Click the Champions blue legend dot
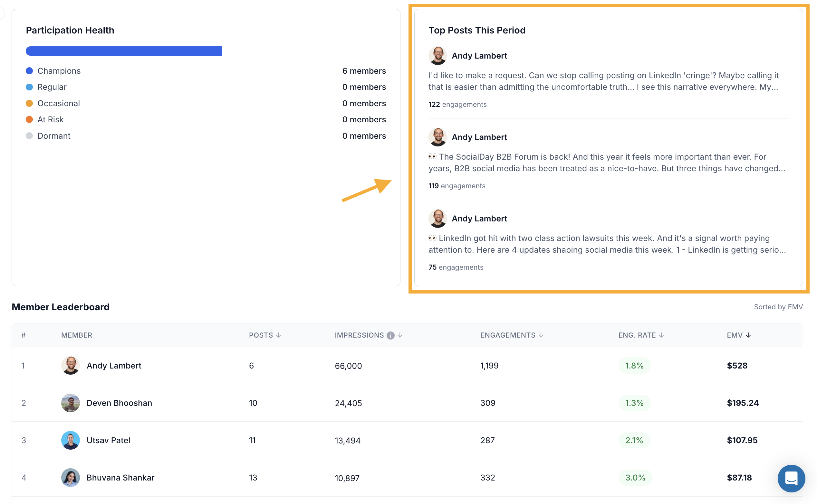Screen dimensions: 817x504 [29, 71]
